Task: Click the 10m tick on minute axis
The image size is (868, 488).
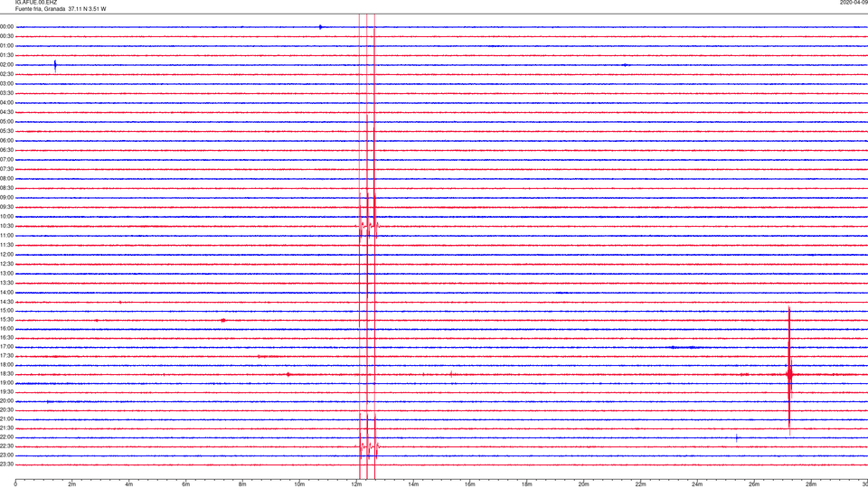Action: click(x=299, y=484)
